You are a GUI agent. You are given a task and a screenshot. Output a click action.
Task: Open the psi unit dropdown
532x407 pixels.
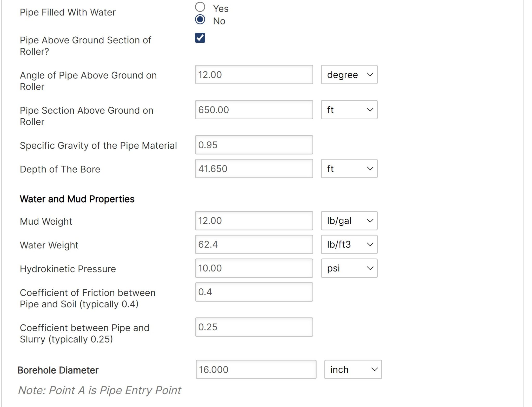349,268
